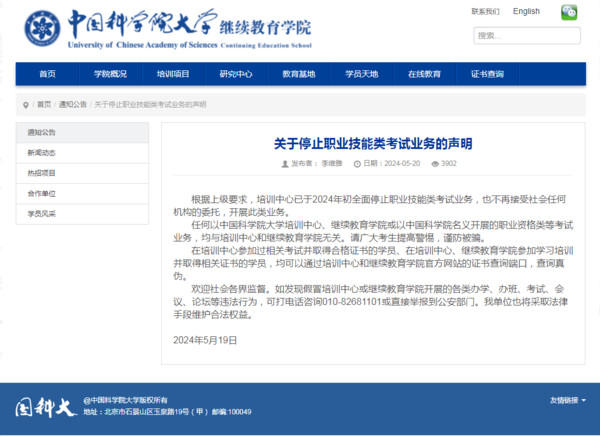Select 合作单位 in the sidebar
Image resolution: width=600 pixels, height=437 pixels.
click(82, 194)
